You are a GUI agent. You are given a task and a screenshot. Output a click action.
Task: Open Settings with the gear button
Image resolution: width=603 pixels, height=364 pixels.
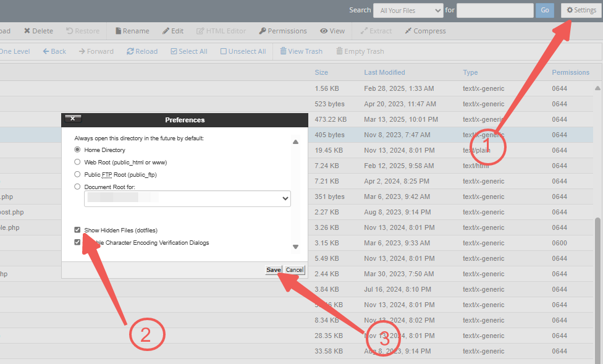[x=581, y=11]
